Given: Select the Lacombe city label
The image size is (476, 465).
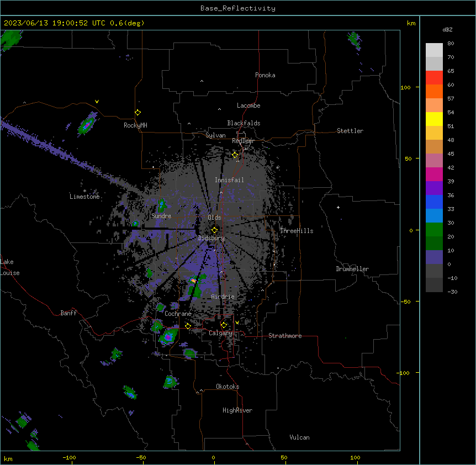Looking at the screenshot, I should [248, 105].
